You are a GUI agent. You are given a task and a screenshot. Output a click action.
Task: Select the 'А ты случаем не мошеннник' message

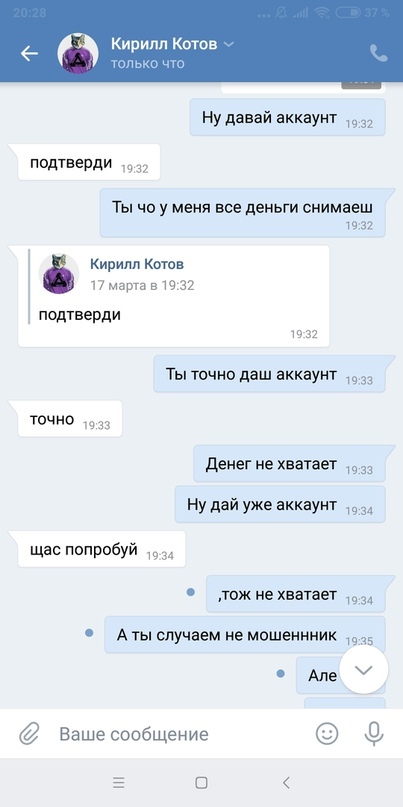(245, 635)
